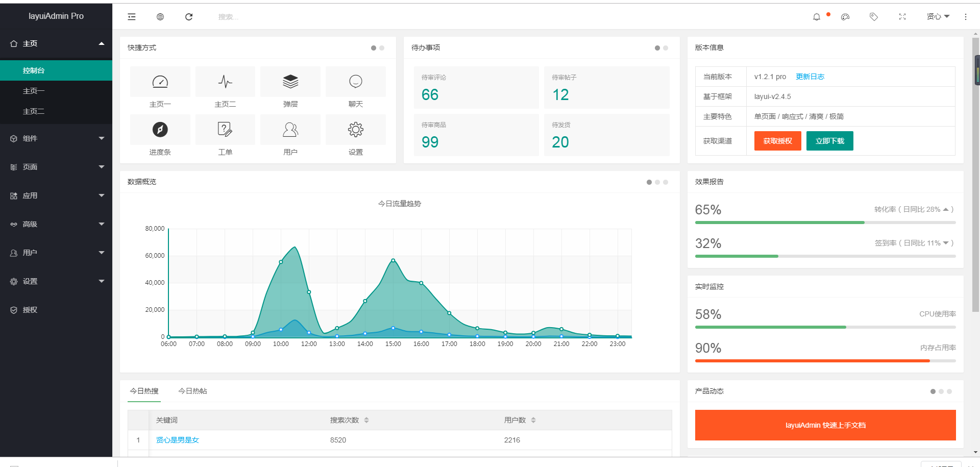Click 组件 component icon in sidebar

point(14,139)
